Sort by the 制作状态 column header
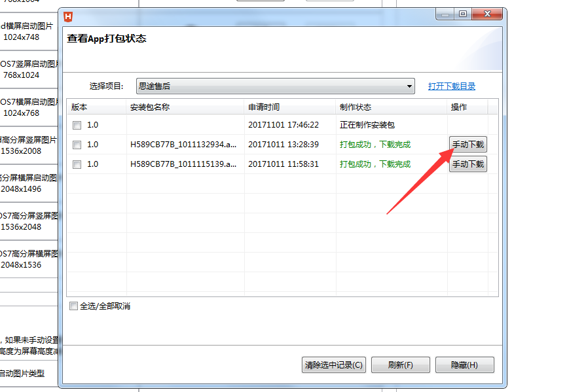586x392 pixels. click(392, 107)
